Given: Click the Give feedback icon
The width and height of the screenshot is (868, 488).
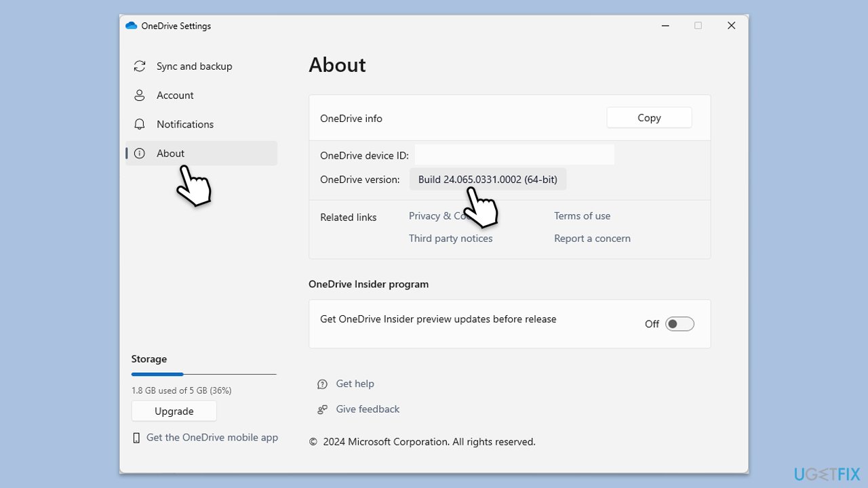Looking at the screenshot, I should pyautogui.click(x=321, y=409).
